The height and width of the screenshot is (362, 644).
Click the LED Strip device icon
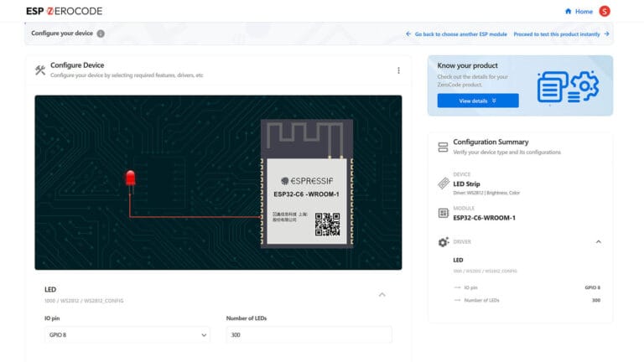click(443, 184)
